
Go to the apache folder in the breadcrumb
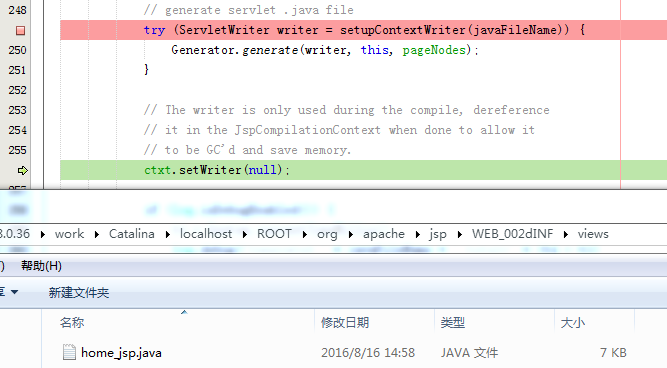(384, 234)
